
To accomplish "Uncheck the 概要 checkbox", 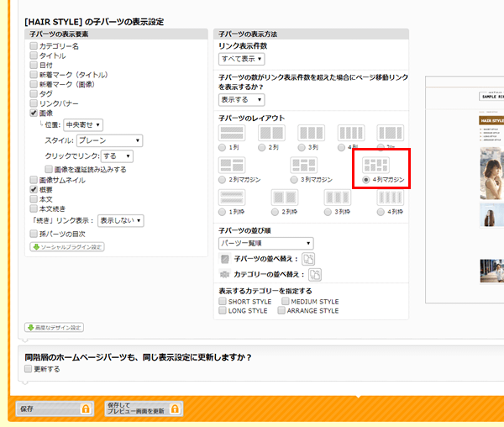I will click(34, 190).
